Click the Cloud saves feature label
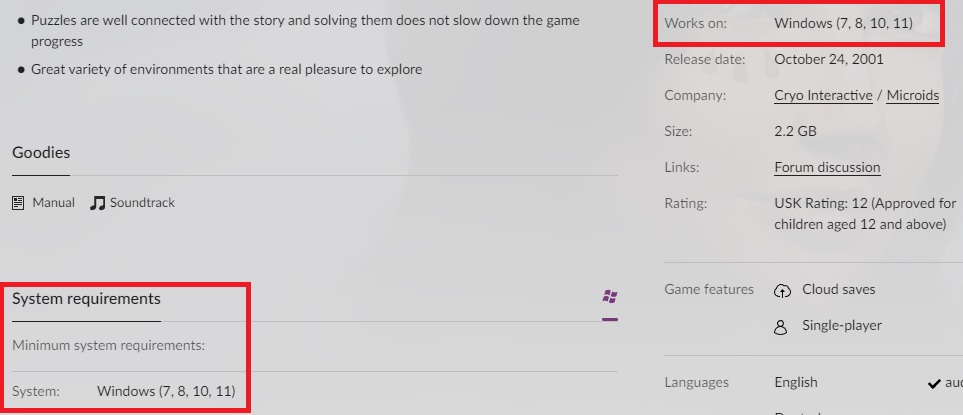Viewport: 963px width, 415px height. pyautogui.click(x=838, y=289)
